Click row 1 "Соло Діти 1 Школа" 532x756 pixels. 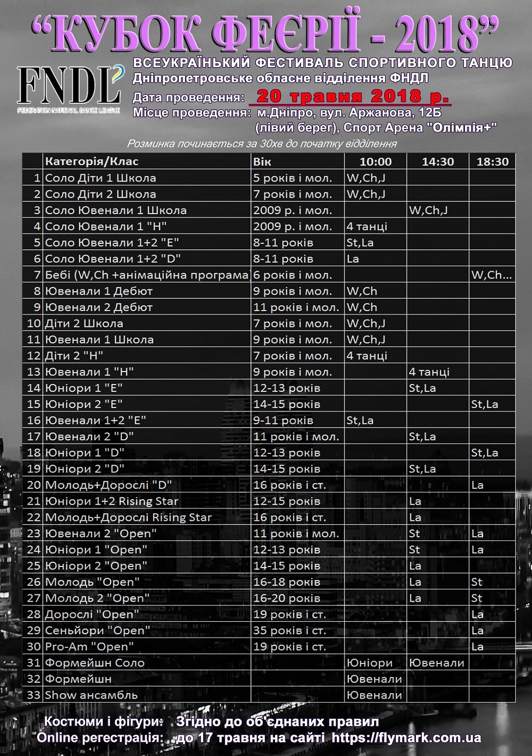(x=269, y=178)
